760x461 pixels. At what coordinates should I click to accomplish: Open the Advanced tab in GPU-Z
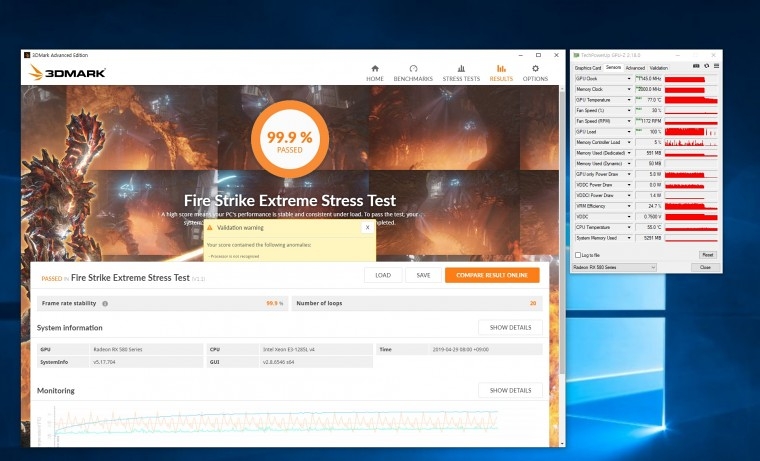(x=635, y=68)
